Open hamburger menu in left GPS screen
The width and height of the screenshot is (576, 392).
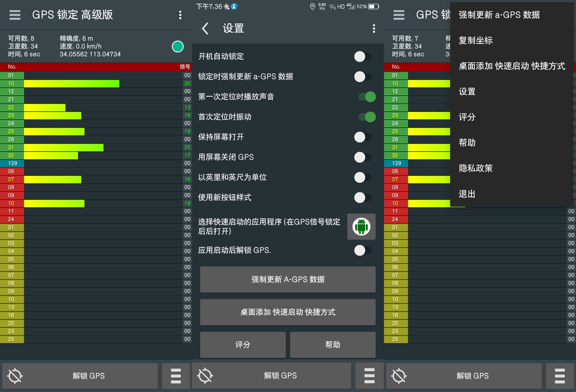click(15, 15)
